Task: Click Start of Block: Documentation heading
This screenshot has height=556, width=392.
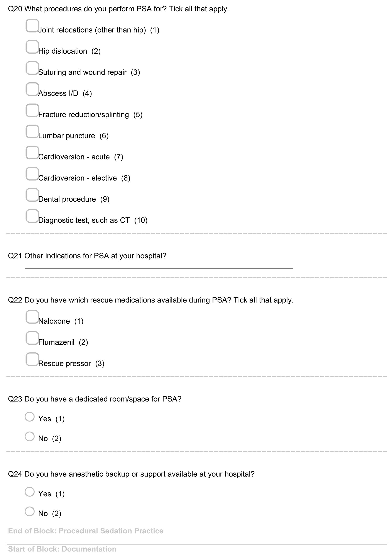Action: pyautogui.click(x=62, y=549)
